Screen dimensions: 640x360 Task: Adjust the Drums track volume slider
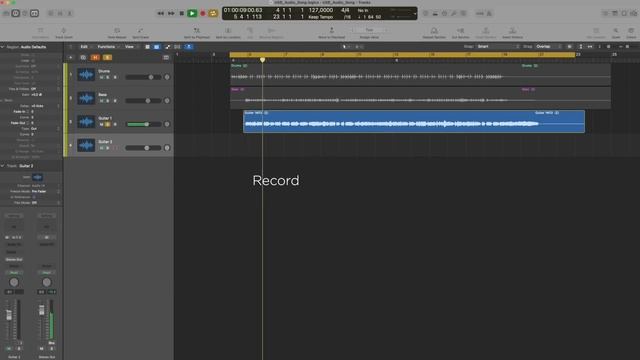[x=143, y=77]
